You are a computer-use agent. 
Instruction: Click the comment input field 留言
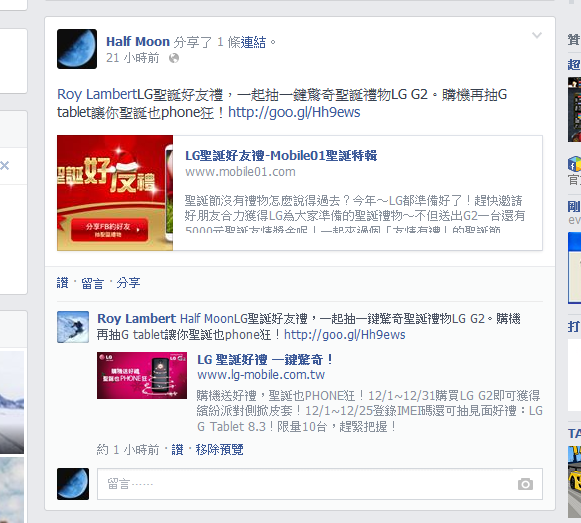point(320,484)
